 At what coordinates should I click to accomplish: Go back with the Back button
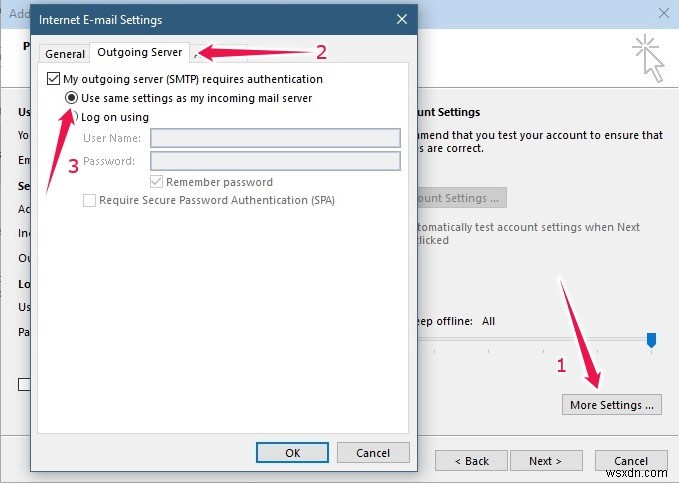point(470,461)
